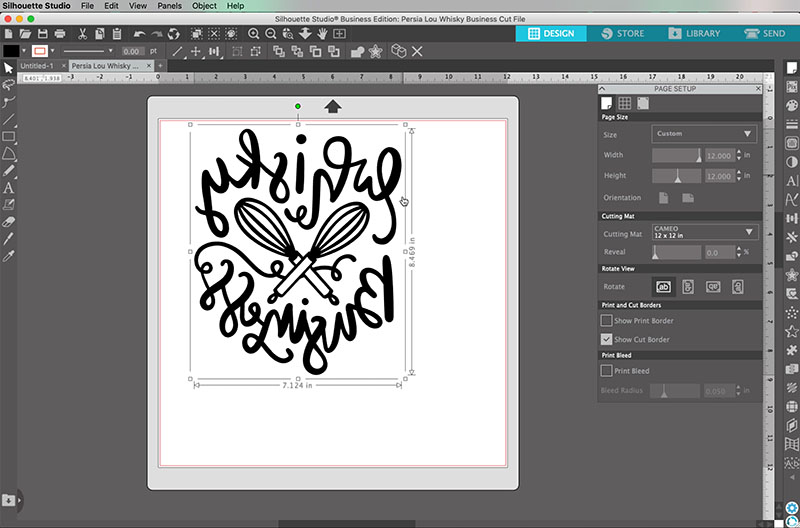800x528 pixels.
Task: Zoom in with the magnifier plus icon
Action: [253, 34]
